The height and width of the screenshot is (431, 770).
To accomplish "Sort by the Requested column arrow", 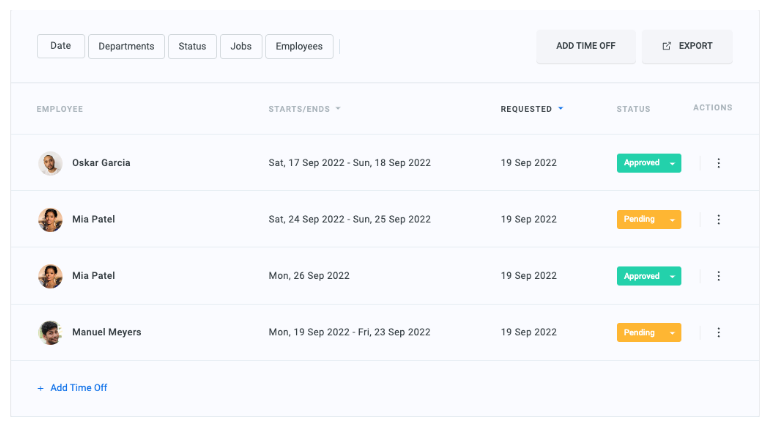I will [561, 109].
